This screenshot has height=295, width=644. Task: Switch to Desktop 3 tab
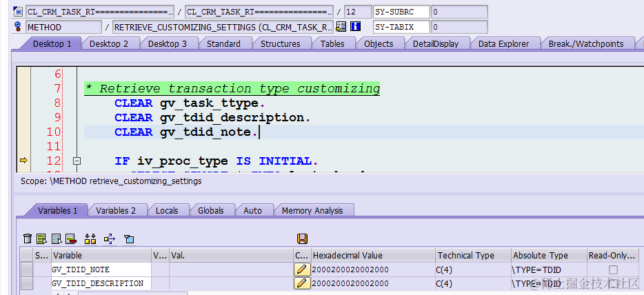pyautogui.click(x=167, y=43)
